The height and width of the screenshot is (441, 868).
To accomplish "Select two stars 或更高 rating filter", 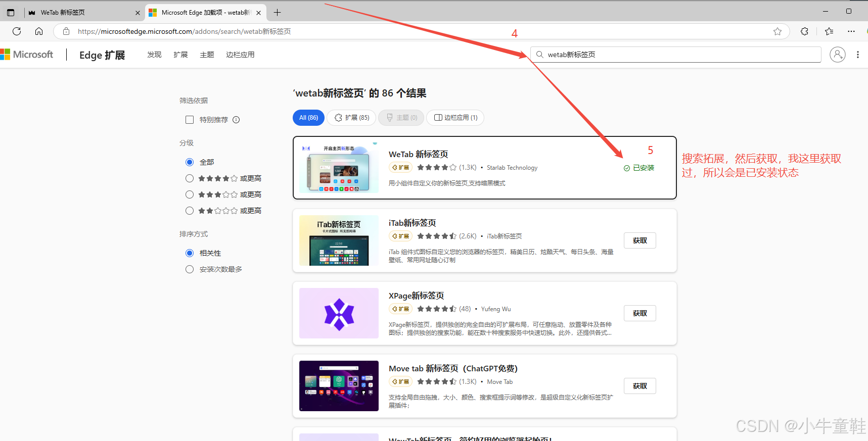I will (x=190, y=211).
